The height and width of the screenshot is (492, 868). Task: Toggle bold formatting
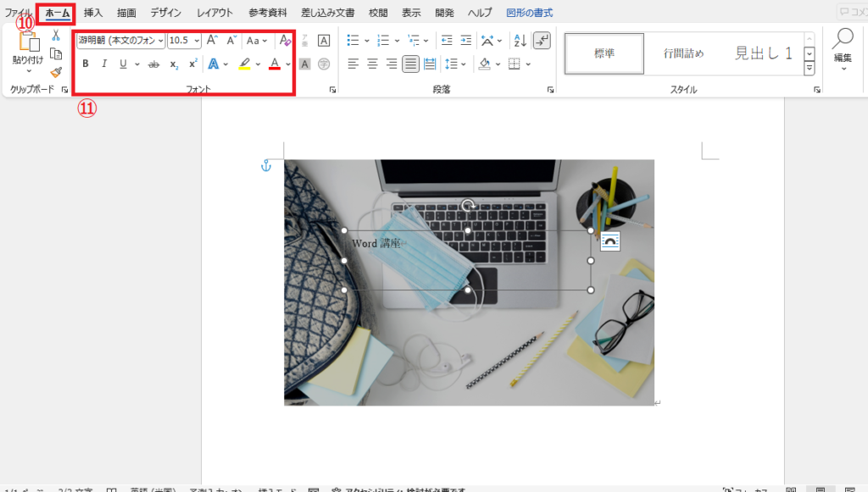pos(86,64)
